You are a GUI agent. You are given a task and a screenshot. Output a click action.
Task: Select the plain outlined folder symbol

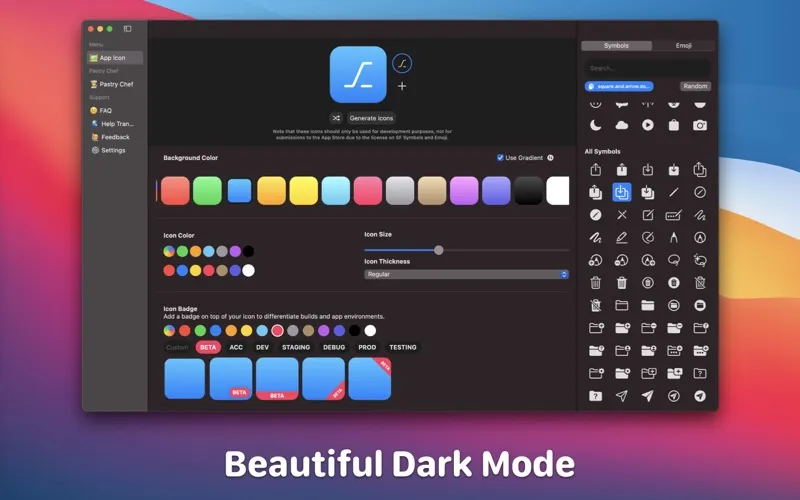tap(621, 305)
